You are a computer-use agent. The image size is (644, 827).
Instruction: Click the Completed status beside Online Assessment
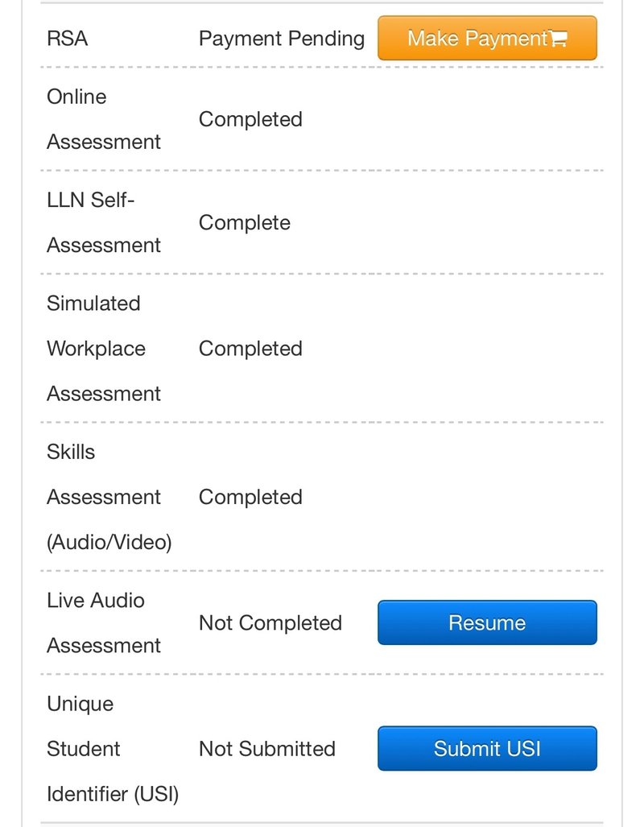(x=250, y=119)
